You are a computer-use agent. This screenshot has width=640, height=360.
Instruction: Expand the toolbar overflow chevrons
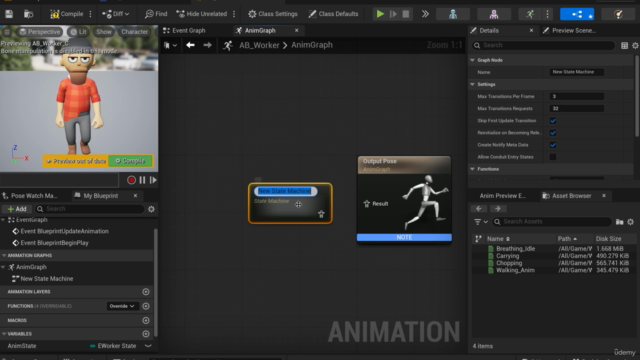tap(425, 14)
